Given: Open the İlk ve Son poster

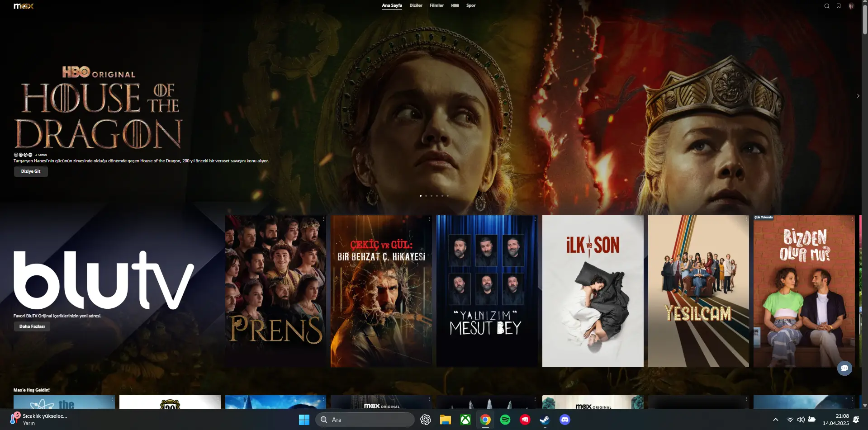Looking at the screenshot, I should (x=593, y=291).
